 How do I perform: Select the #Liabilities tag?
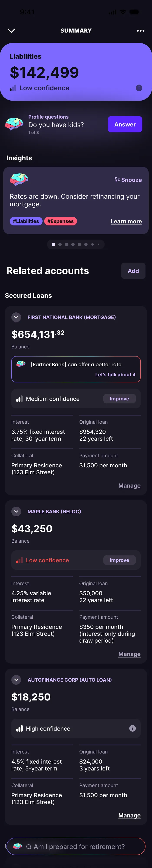(x=26, y=221)
